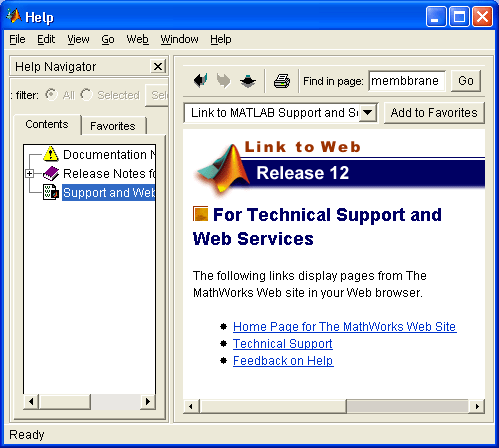This screenshot has width=499, height=448.
Task: Select the All filter radio button
Action: [x=51, y=95]
